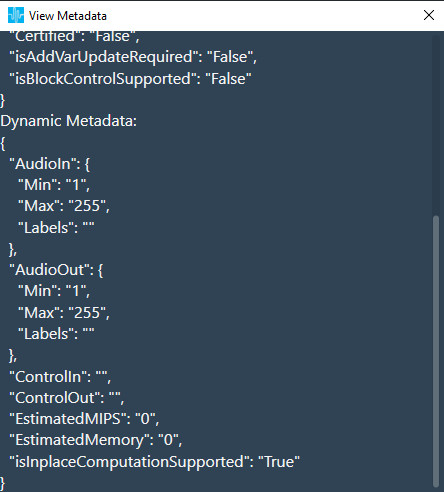
Task: Click the EstimatedMemory entry line
Action: pos(96,440)
